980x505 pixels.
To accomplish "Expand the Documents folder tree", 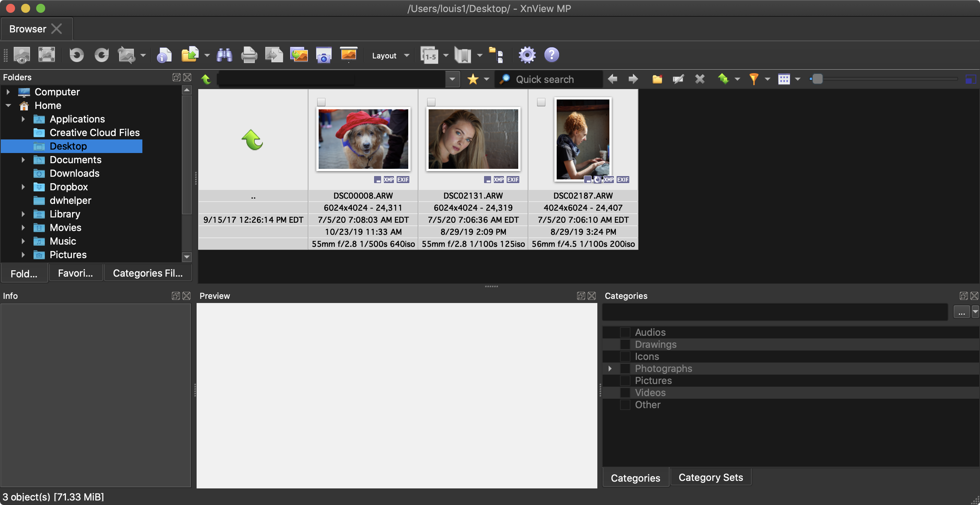I will pyautogui.click(x=23, y=160).
